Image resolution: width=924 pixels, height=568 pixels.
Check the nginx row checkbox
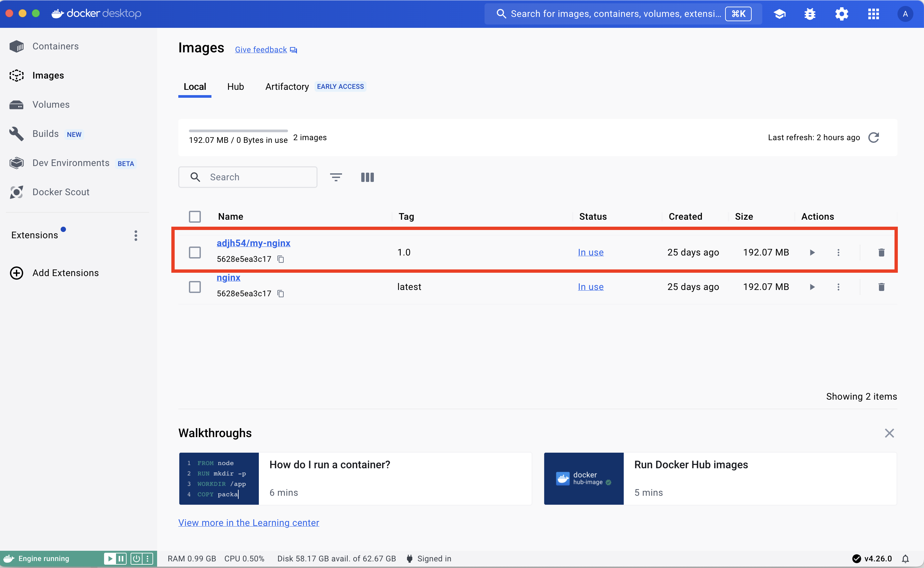(x=195, y=287)
